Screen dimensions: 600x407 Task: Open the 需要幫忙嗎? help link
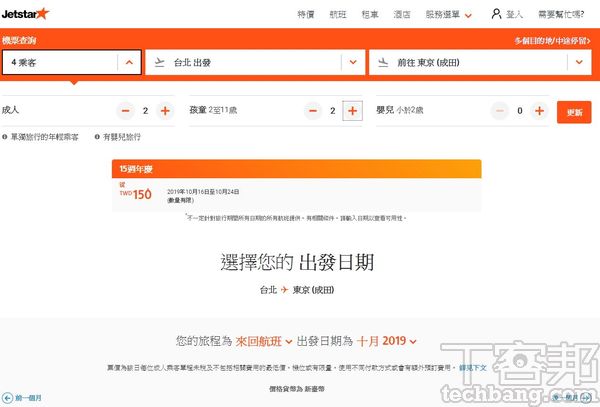click(561, 15)
